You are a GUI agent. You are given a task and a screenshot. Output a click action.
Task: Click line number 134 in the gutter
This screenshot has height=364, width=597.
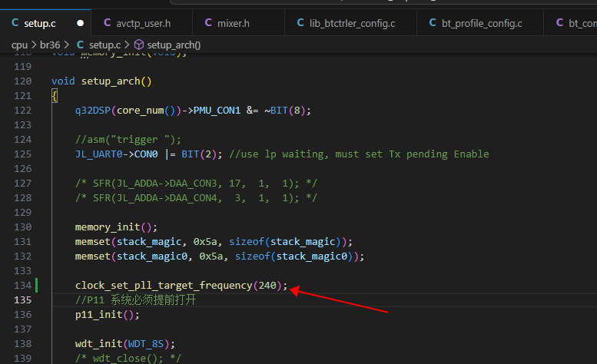[x=22, y=285]
